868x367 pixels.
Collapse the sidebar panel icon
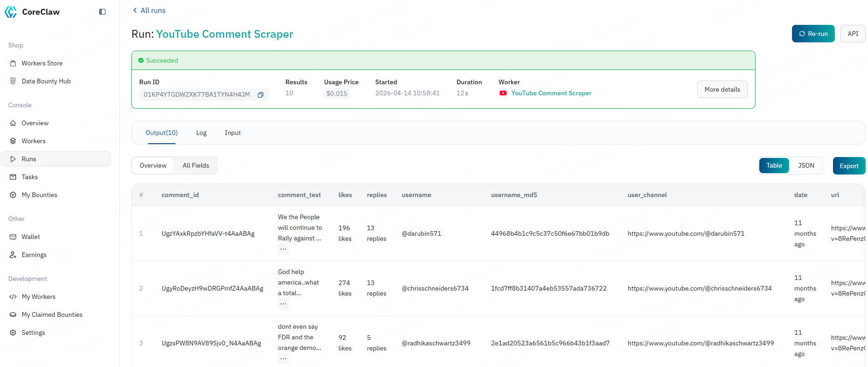pyautogui.click(x=102, y=12)
